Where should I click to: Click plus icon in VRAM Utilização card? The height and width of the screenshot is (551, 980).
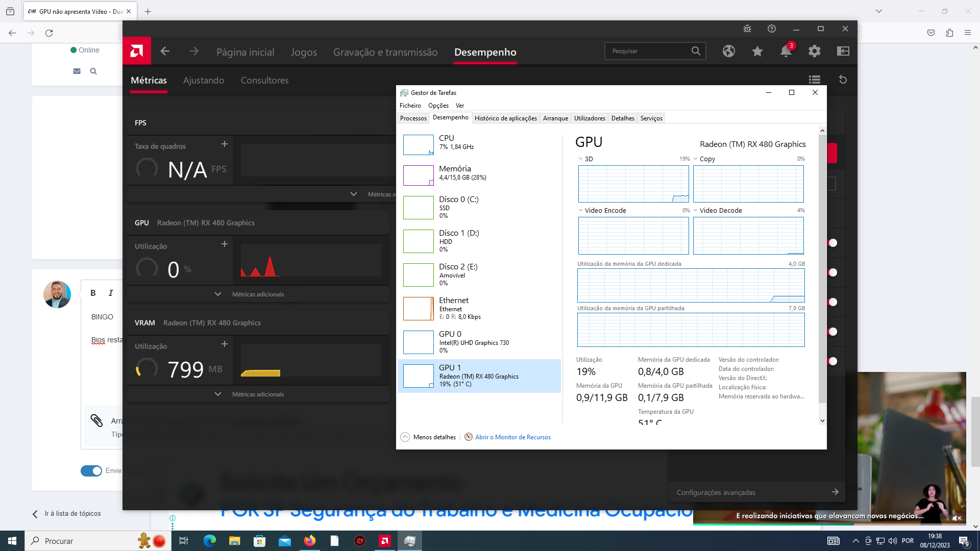tap(225, 344)
